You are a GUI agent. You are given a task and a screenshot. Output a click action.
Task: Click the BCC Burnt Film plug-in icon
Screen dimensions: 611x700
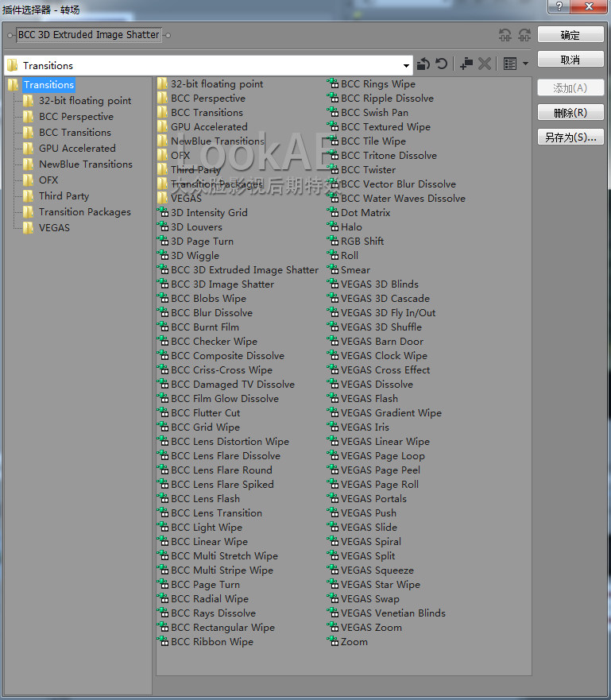coord(162,327)
